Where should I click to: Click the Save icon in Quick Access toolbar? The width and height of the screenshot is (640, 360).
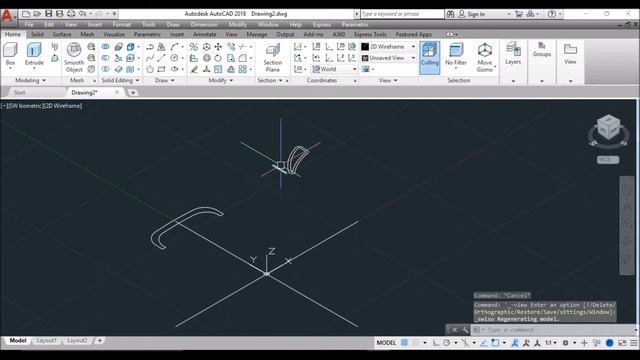49,14
